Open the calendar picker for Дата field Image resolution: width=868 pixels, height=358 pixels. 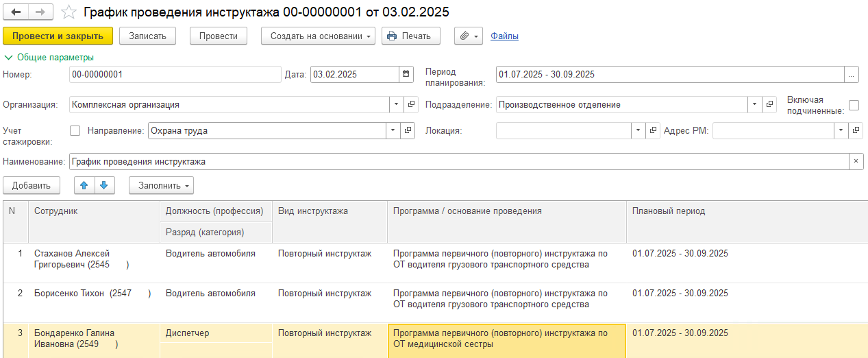pos(407,74)
